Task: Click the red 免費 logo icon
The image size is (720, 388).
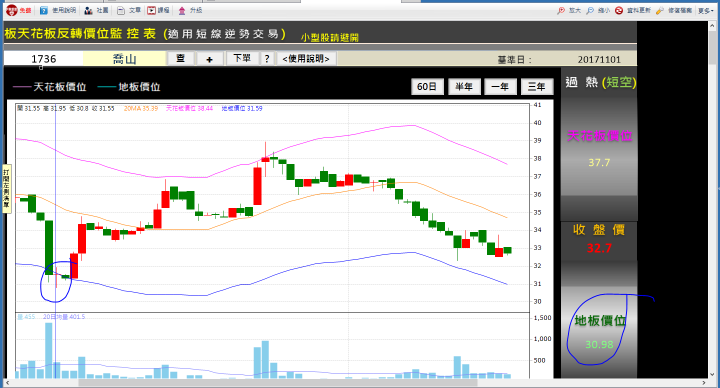Action: click(x=12, y=10)
